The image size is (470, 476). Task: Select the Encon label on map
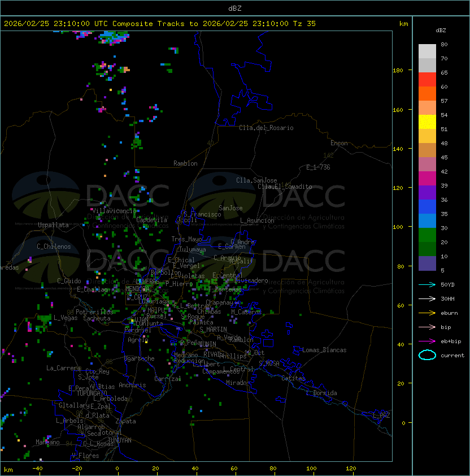[339, 143]
